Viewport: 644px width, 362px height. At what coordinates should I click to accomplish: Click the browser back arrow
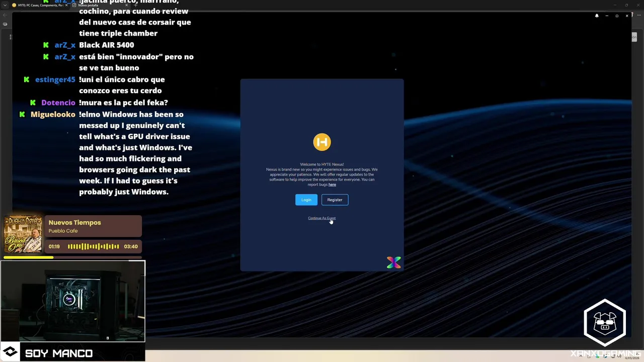pos(5,15)
